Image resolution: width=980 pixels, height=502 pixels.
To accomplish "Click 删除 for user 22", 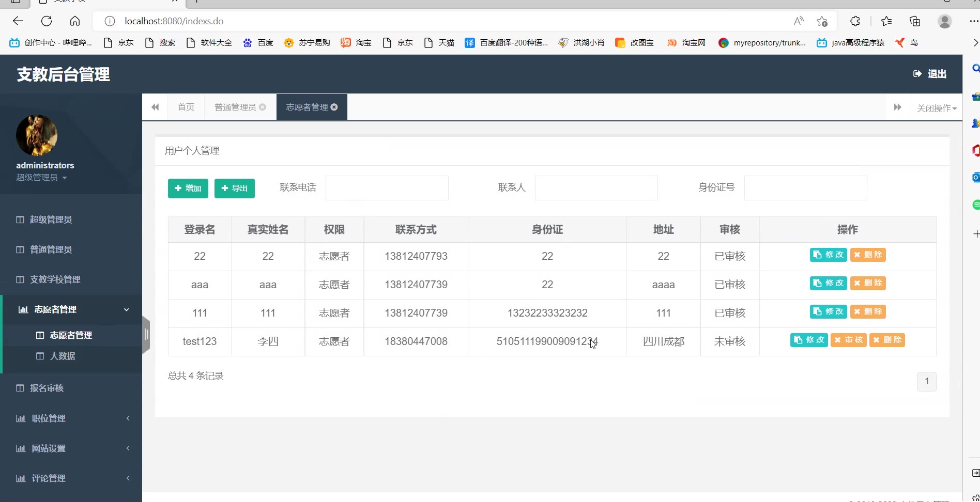I will coord(868,255).
